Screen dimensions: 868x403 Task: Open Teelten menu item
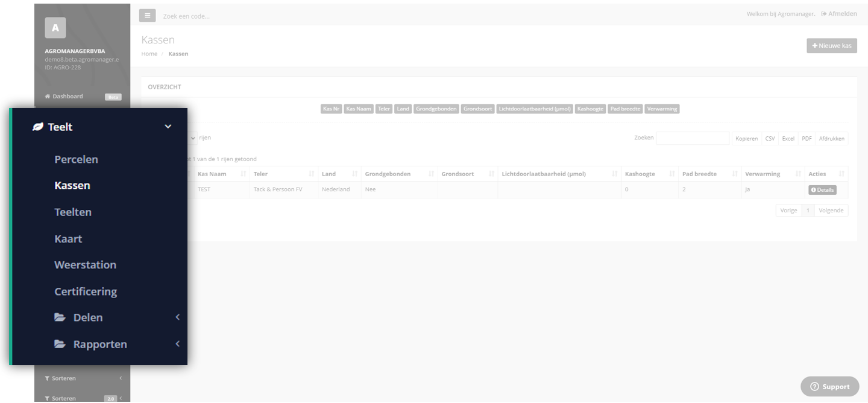click(x=73, y=212)
